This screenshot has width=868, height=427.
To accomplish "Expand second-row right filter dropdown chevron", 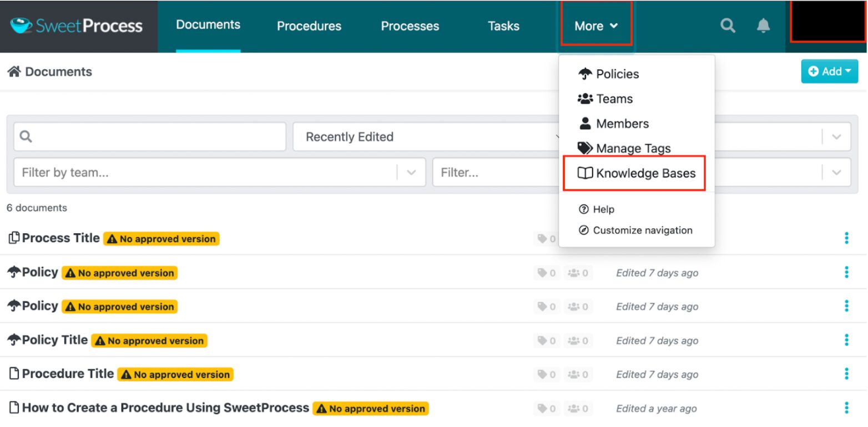I will [836, 172].
